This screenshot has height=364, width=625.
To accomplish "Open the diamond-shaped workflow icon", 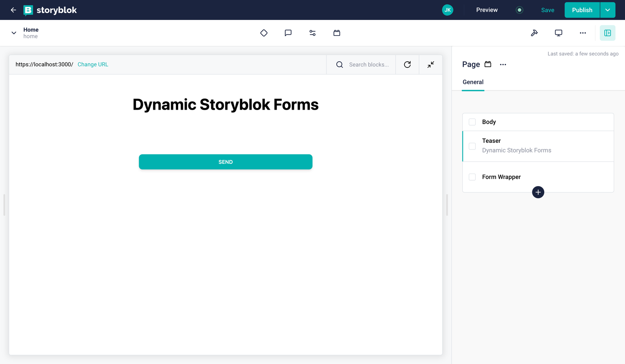I will (x=264, y=33).
